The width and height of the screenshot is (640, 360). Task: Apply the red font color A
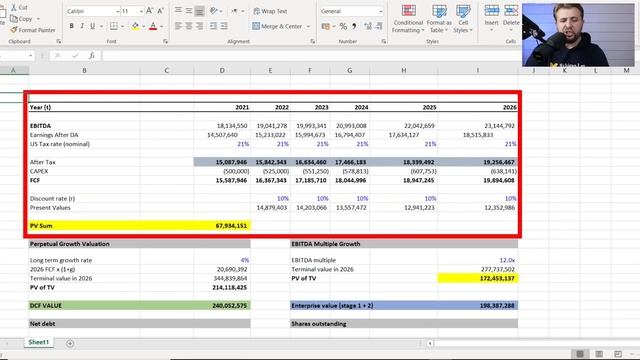(153, 26)
